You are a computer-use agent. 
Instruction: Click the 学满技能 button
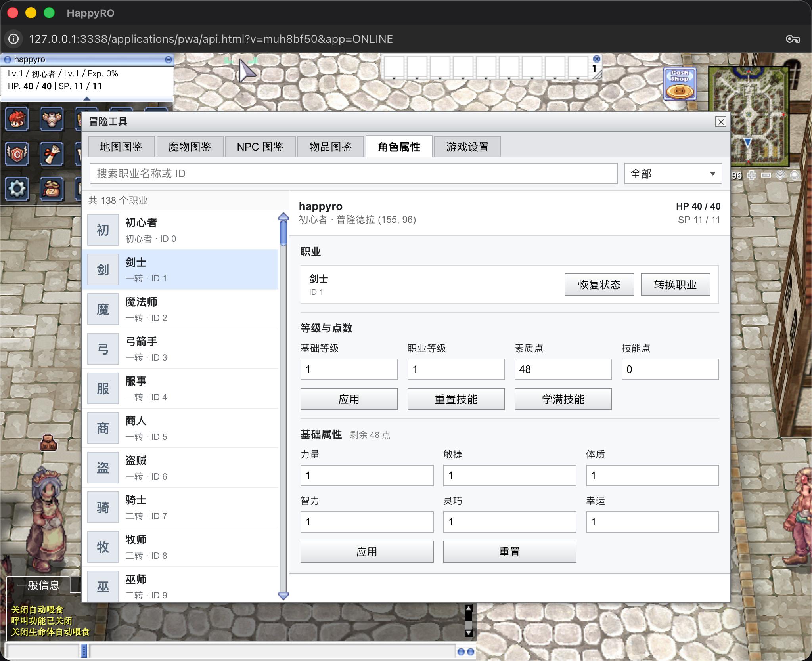[x=563, y=399]
